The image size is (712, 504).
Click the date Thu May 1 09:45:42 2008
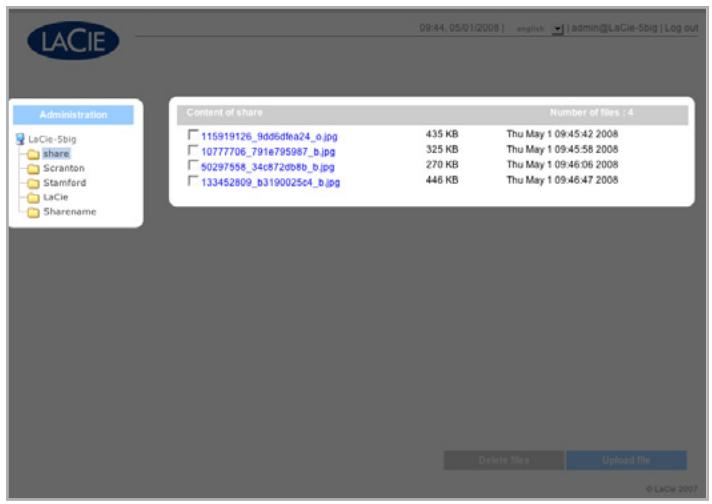point(562,134)
